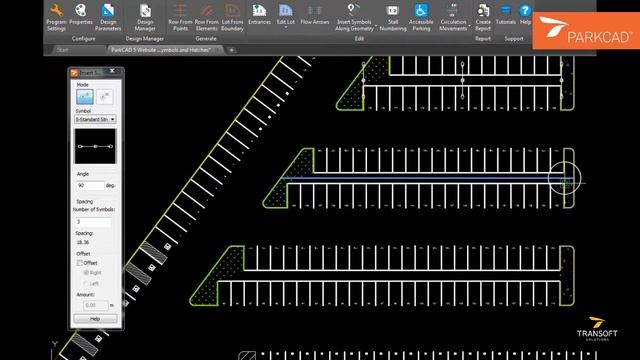Select the Flow Arrows tool
The image size is (640, 360).
tap(315, 14)
